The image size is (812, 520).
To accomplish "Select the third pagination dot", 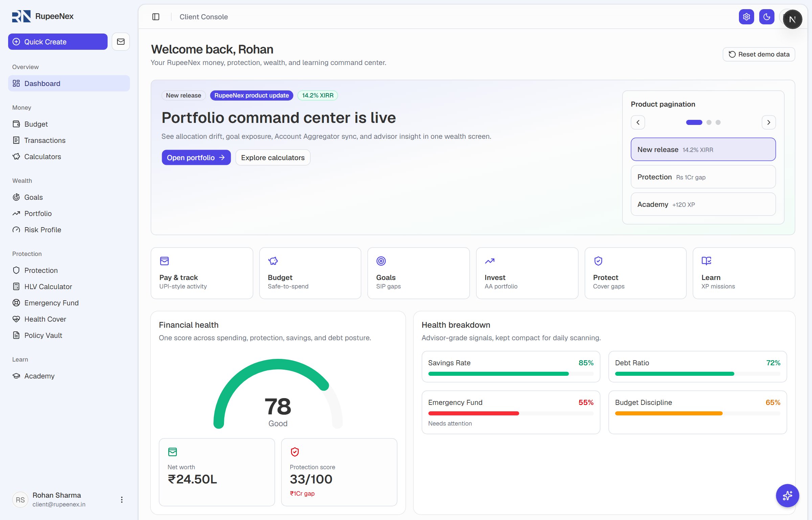I will coord(718,123).
